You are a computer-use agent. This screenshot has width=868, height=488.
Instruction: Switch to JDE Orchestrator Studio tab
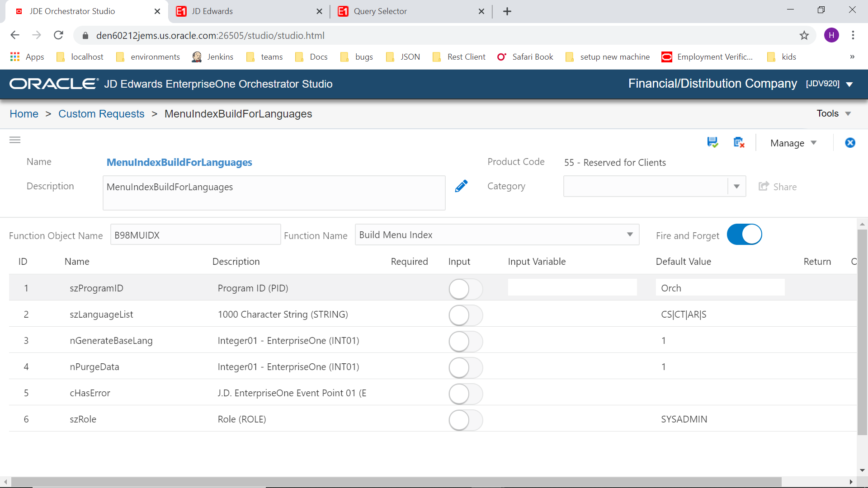(x=87, y=11)
